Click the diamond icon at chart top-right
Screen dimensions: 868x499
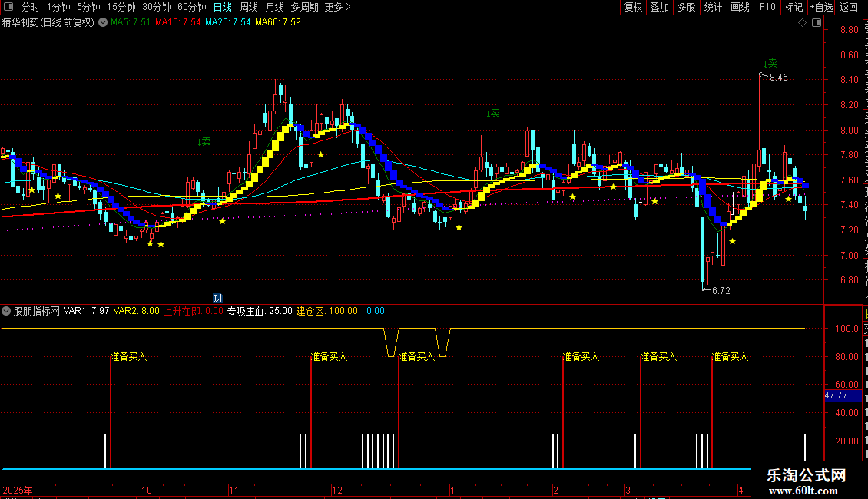click(802, 23)
